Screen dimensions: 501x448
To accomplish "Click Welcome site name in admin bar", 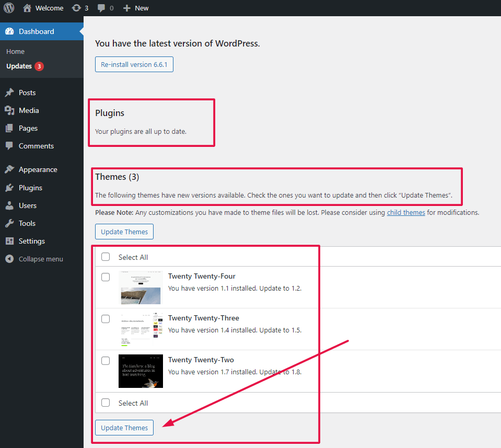I will 50,8.
